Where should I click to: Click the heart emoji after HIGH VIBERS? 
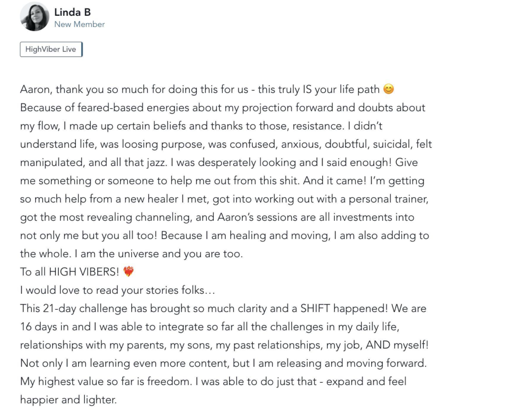[x=128, y=272]
